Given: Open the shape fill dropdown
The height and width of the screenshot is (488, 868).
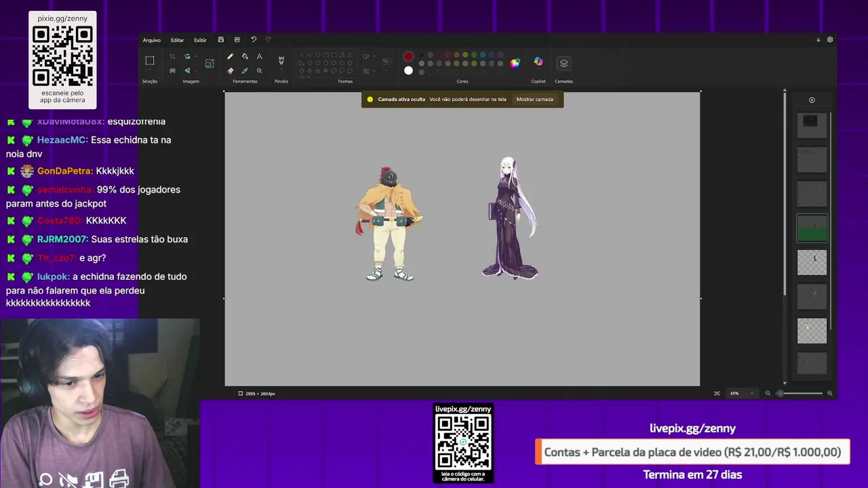Looking at the screenshot, I should click(374, 70).
